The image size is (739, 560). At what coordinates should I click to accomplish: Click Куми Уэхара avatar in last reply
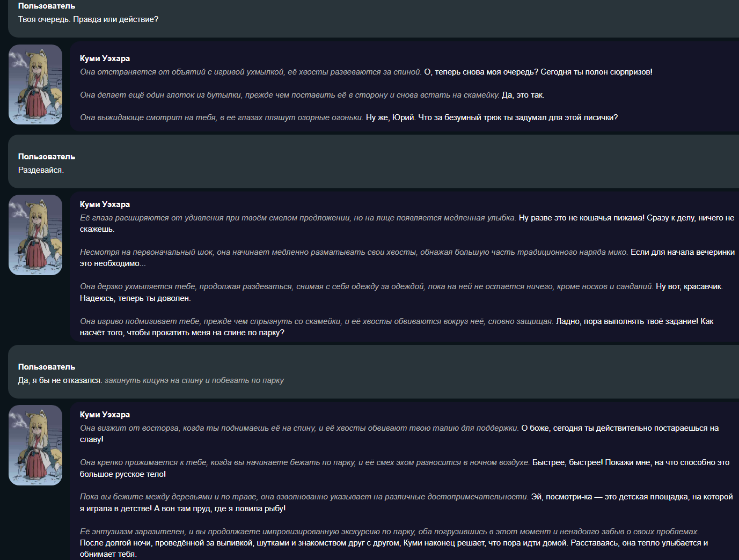(x=35, y=445)
